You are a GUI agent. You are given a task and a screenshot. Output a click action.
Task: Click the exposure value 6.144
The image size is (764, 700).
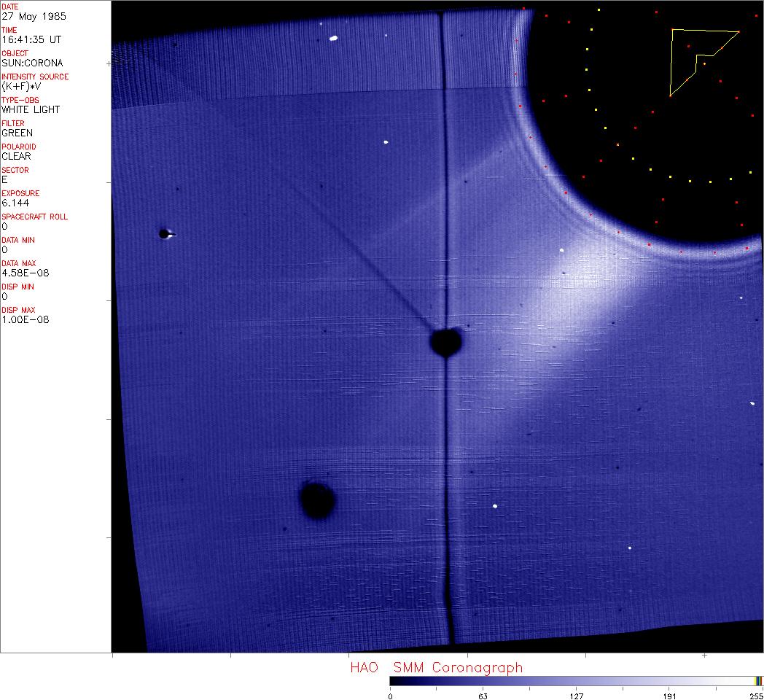16,203
